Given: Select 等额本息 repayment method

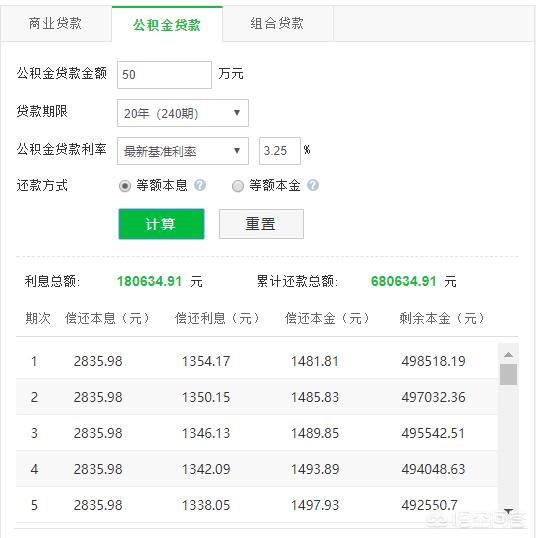Looking at the screenshot, I should (125, 186).
